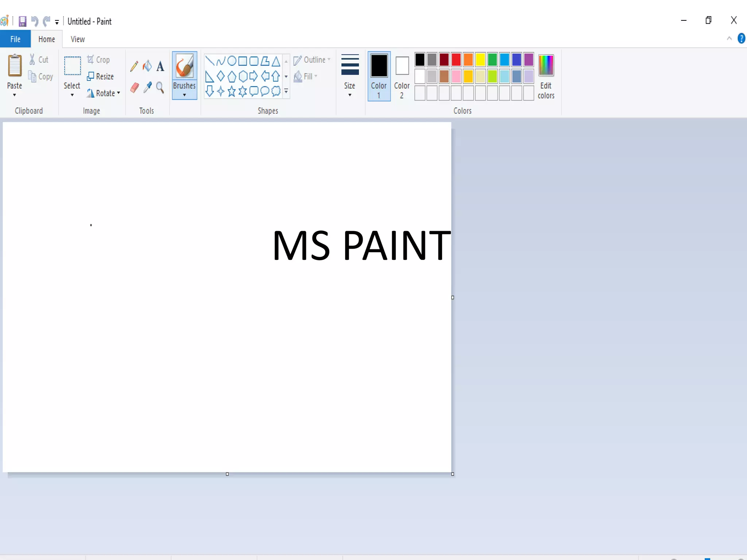This screenshot has width=747, height=560.
Task: Pick the green color swatch
Action: [x=492, y=59]
